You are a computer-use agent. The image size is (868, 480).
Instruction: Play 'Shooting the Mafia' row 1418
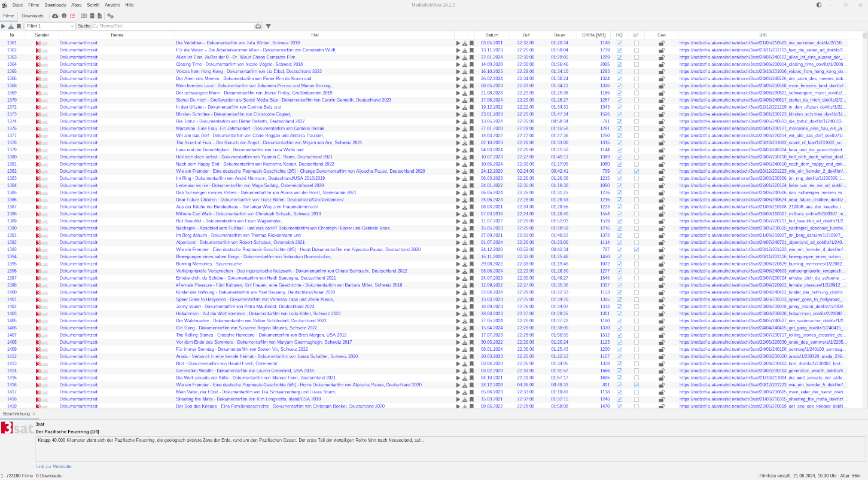(x=458, y=399)
